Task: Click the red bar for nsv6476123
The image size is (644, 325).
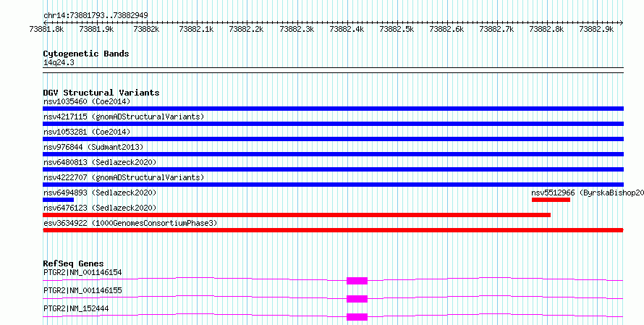Action: 297,215
